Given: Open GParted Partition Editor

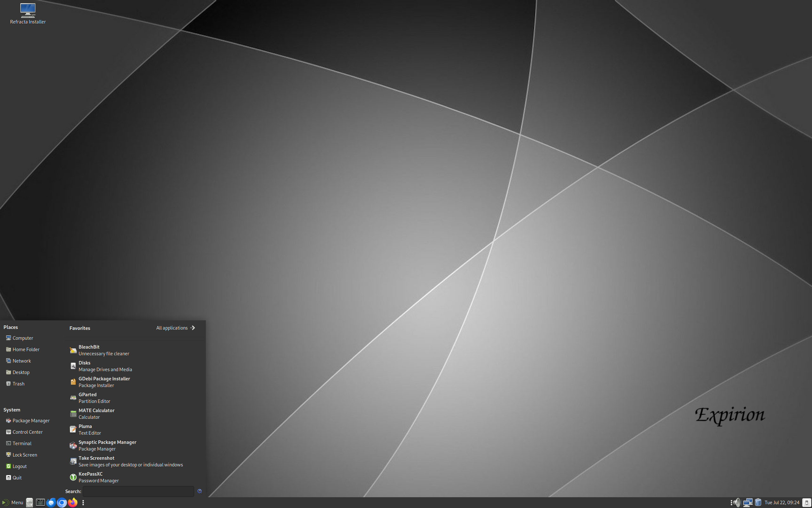Looking at the screenshot, I should 134,398.
